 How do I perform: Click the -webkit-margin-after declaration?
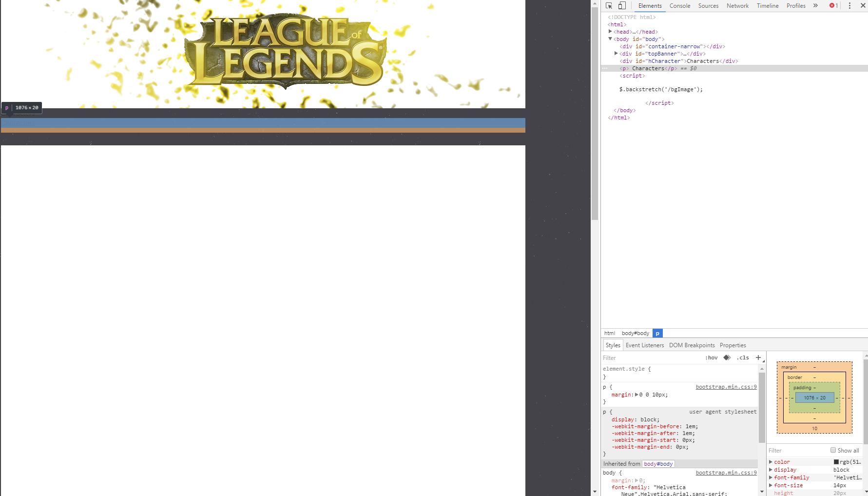(x=653, y=433)
